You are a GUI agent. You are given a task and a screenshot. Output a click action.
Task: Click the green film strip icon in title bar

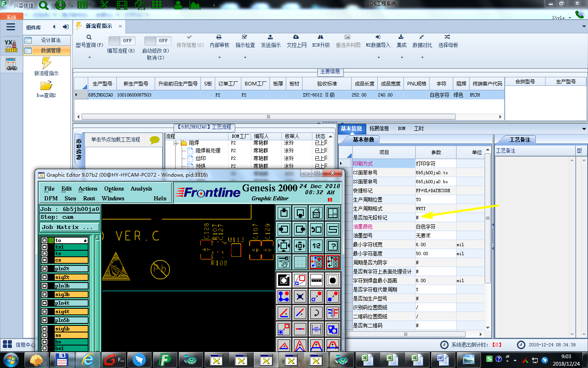click(122, 5)
